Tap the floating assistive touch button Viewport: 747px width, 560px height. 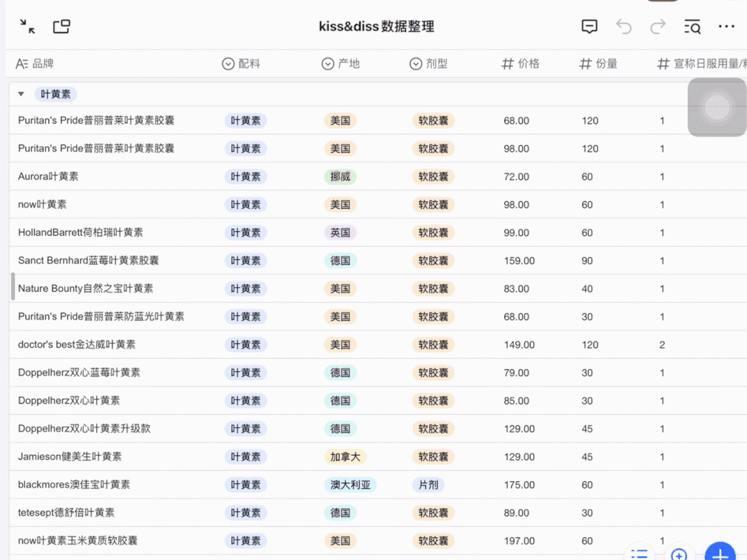tap(717, 107)
